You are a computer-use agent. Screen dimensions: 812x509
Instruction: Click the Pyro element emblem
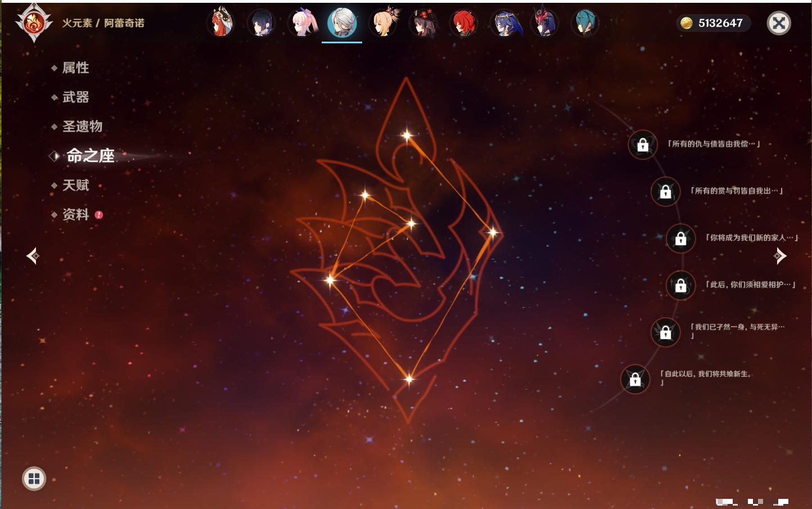coord(34,23)
